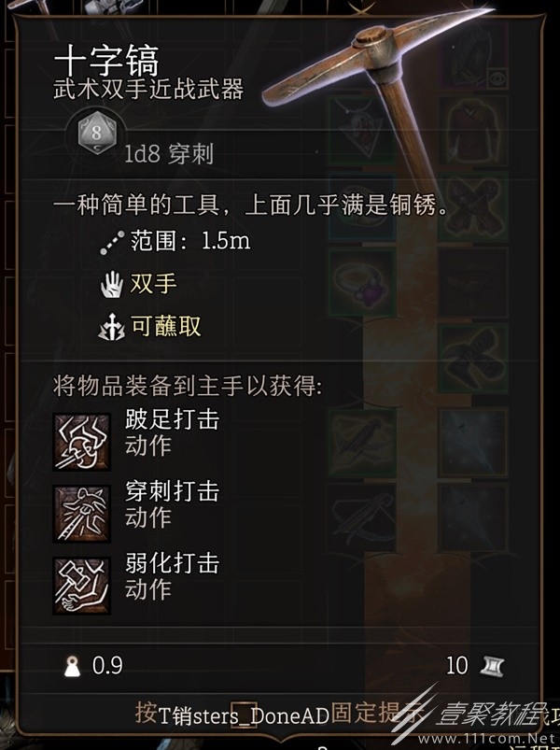The width and height of the screenshot is (560, 750).
Task: Select the purple gem ring slot
Action: point(363,282)
